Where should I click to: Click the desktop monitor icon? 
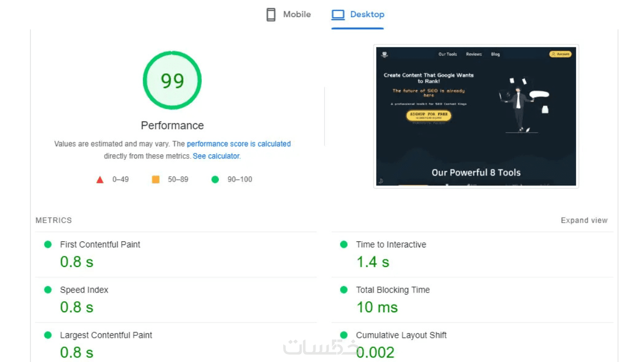338,15
